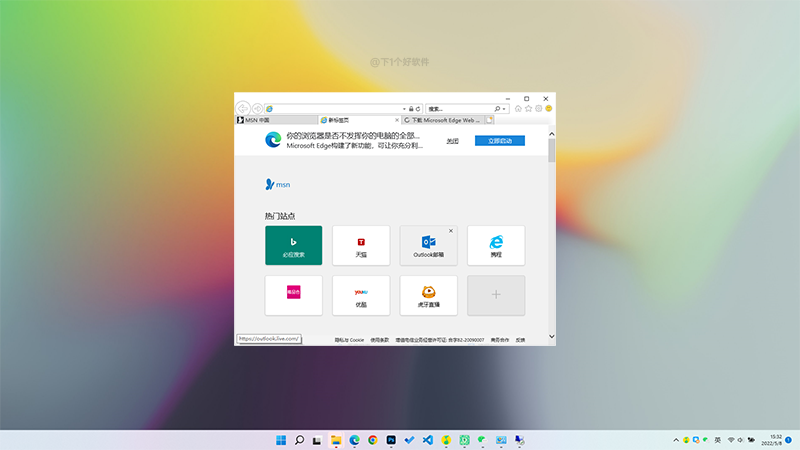Open the Tmall (天猫) tile
This screenshot has height=450, width=800.
tap(361, 245)
